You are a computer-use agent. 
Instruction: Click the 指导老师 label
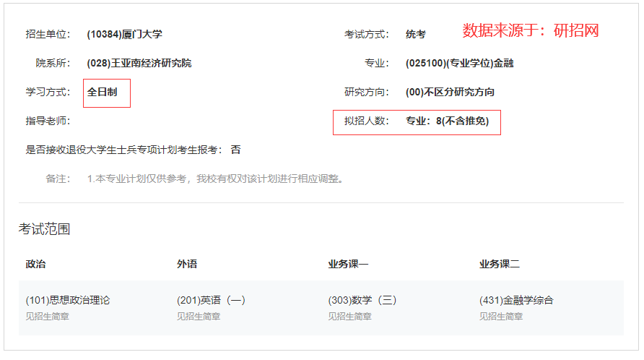coord(48,121)
